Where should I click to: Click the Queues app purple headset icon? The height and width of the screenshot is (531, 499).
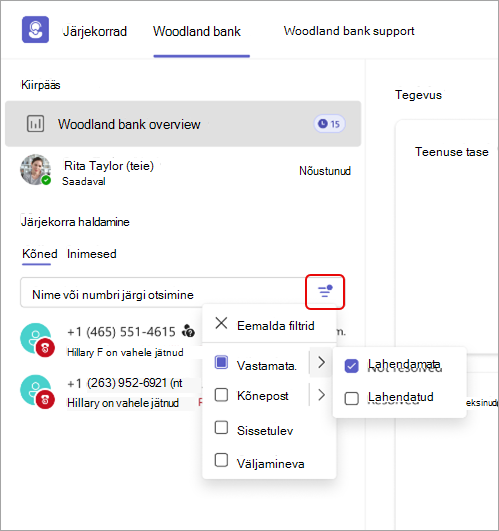(x=35, y=30)
